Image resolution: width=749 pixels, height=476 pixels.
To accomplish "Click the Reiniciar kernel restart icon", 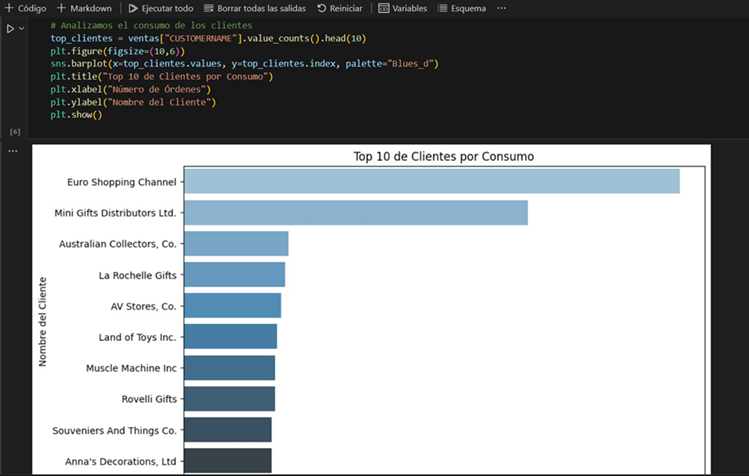I will pos(321,8).
